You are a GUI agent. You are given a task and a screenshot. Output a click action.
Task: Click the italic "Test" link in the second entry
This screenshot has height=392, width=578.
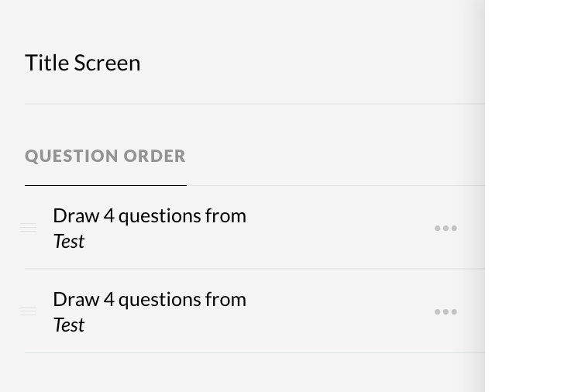pos(68,325)
